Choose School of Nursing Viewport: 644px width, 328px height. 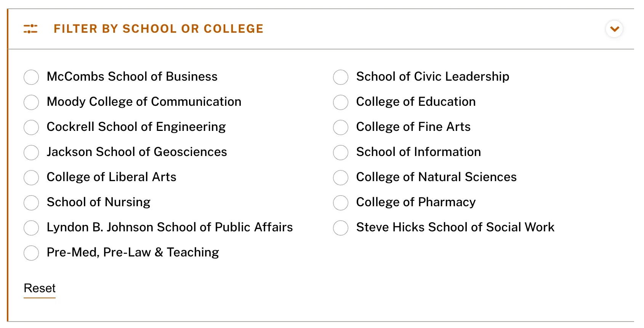[31, 202]
